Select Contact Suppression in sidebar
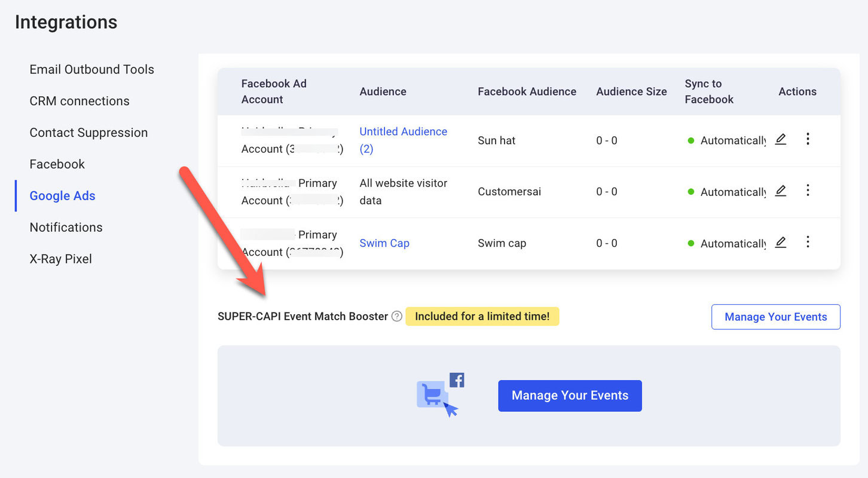Screen dimensions: 868x478 click(x=88, y=133)
